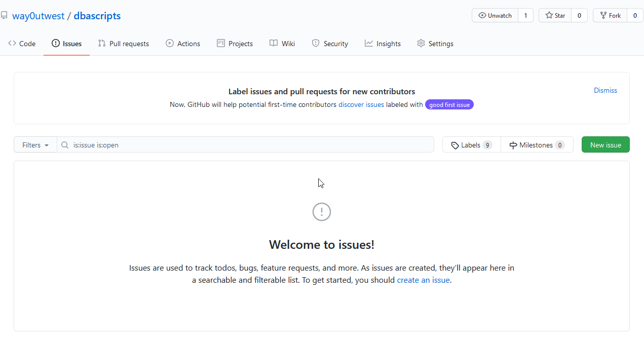
Task: Click the Star icon button
Action: 549,16
